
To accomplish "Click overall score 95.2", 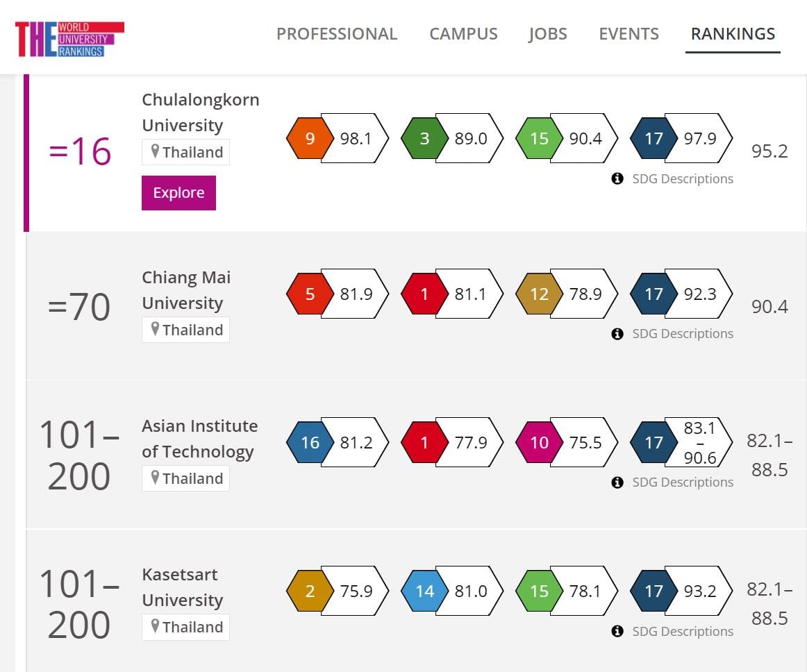I will click(769, 151).
